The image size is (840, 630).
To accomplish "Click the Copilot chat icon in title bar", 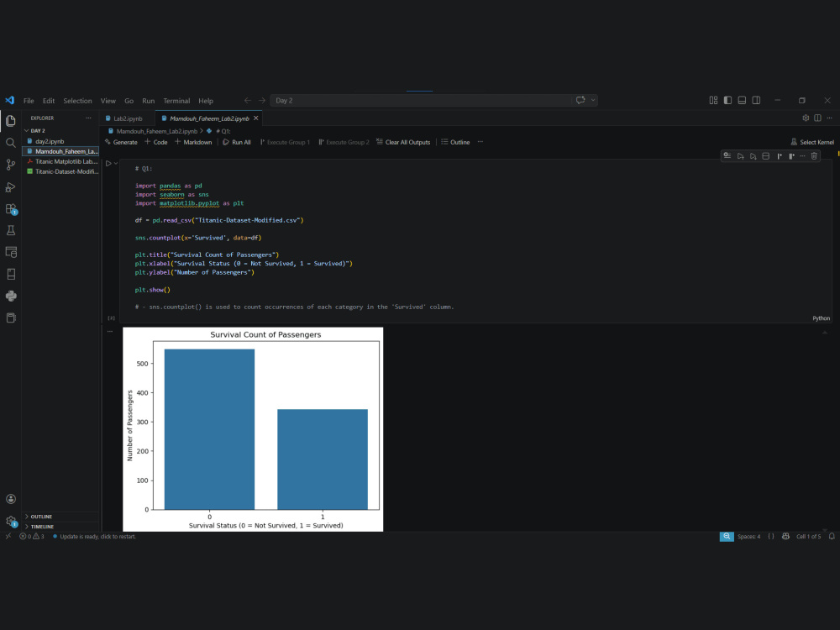I will click(580, 100).
